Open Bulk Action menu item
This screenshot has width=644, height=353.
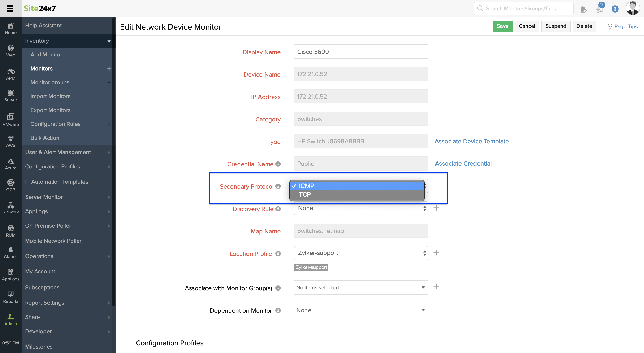pyautogui.click(x=45, y=138)
